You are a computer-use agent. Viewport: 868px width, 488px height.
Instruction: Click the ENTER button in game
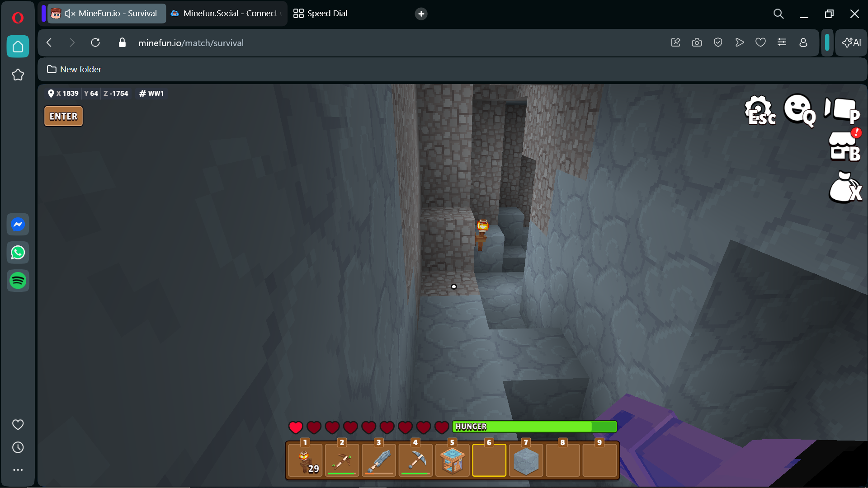(63, 116)
